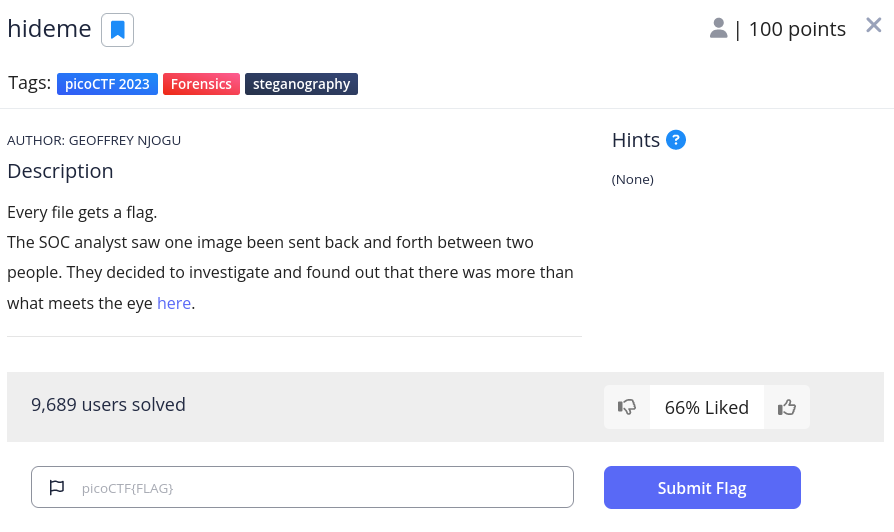Click the flag icon in the input box
The width and height of the screenshot is (894, 532).
point(57,488)
